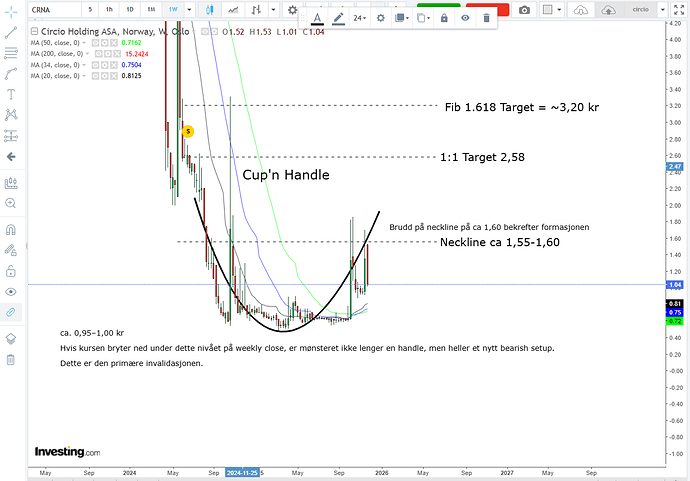Open clone copy dropdown in floating toolbar
The image size is (690, 481).
tap(422, 18)
